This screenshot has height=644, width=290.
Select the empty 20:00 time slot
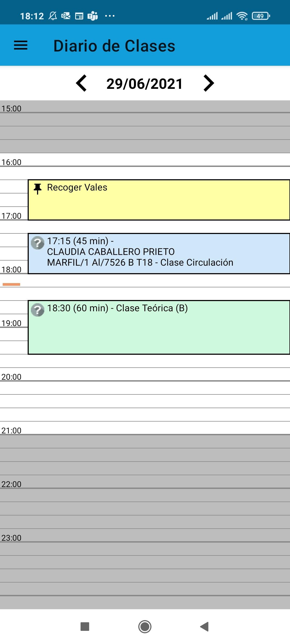click(145, 388)
